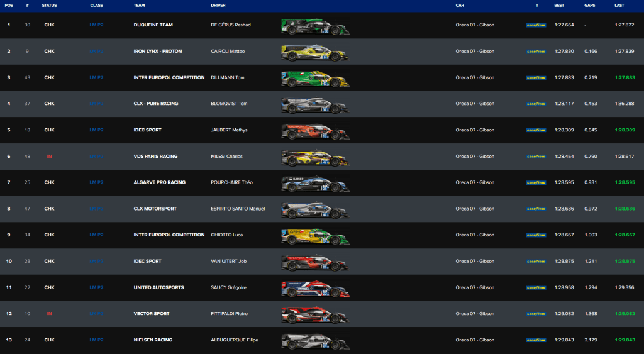644x354 pixels.
Task: Click Goodyear logo in United Autosports row
Action: click(x=536, y=288)
